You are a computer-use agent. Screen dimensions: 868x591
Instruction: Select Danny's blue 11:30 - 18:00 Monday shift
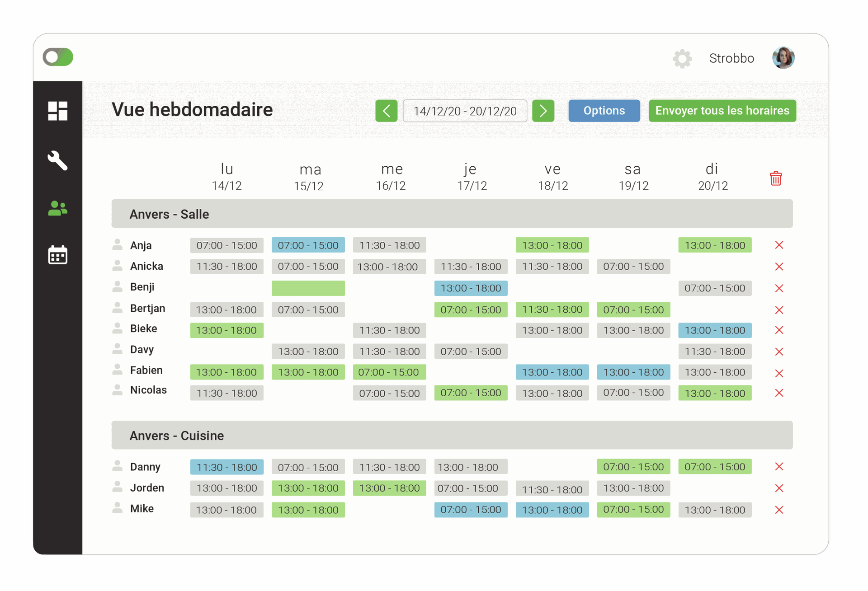coord(226,467)
